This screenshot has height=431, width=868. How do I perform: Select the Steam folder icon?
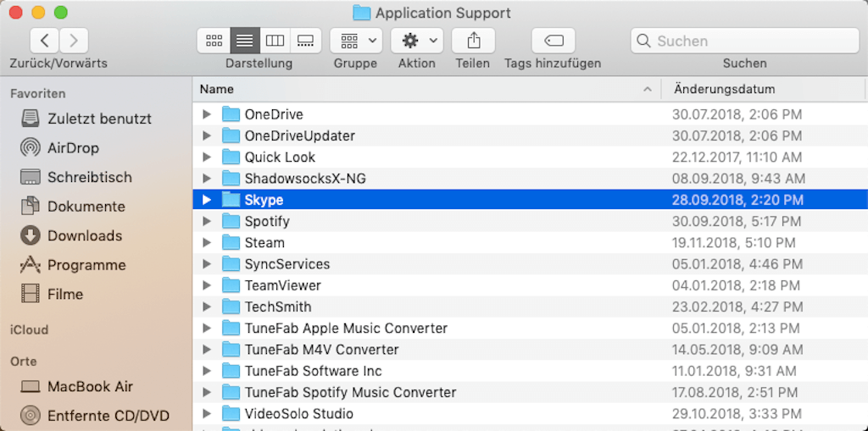click(x=231, y=243)
